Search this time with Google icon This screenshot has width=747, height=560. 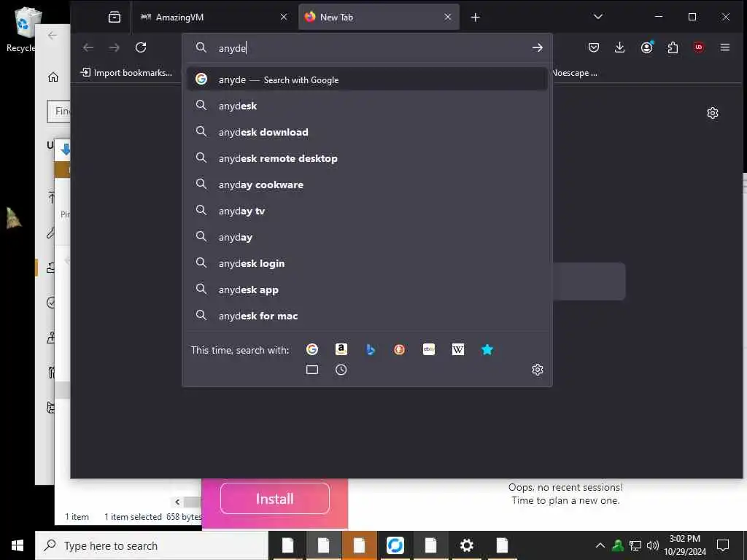click(312, 349)
